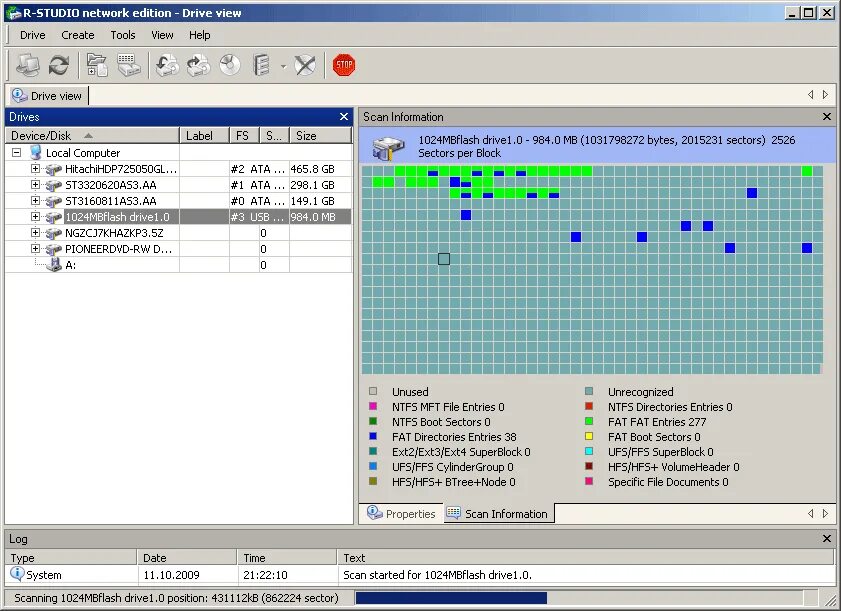Click the Refresh drives toolbar icon

click(58, 65)
